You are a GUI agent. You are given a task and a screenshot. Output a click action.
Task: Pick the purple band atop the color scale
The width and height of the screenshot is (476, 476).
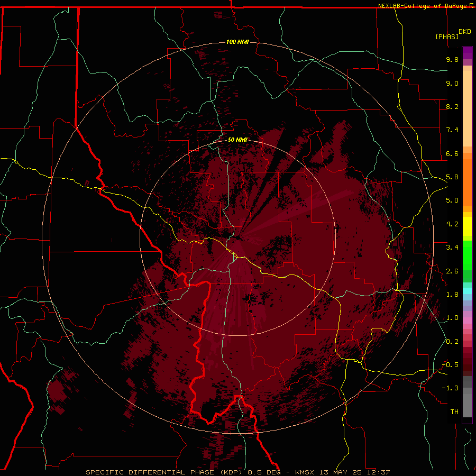467,53
